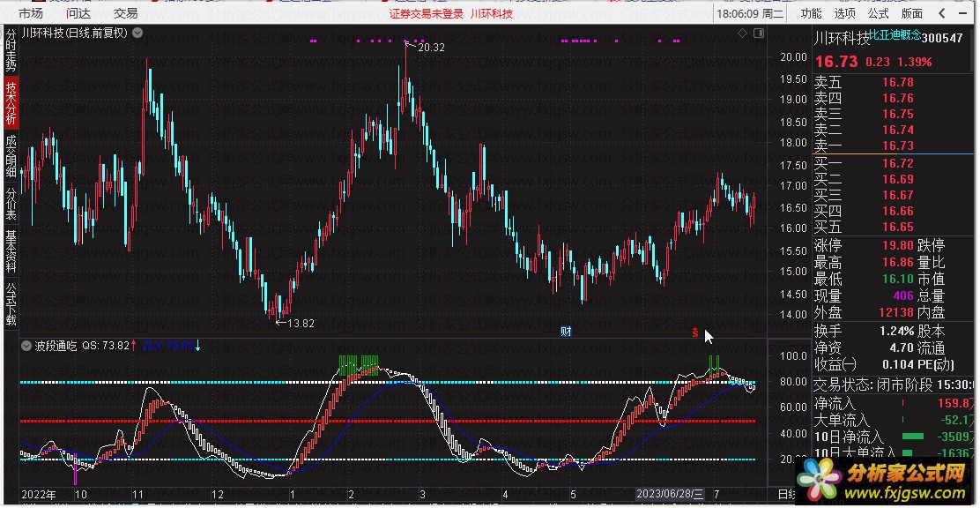Screen dimensions: 980x508
Task: Click the 净资 value 4.70
Action: 902,347
